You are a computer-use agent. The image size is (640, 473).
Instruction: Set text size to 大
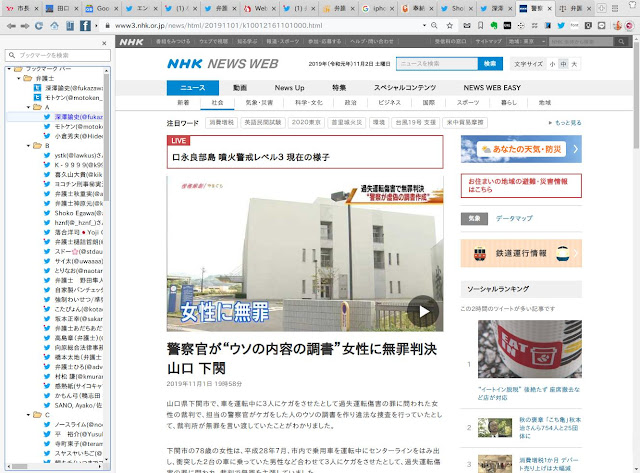click(574, 64)
